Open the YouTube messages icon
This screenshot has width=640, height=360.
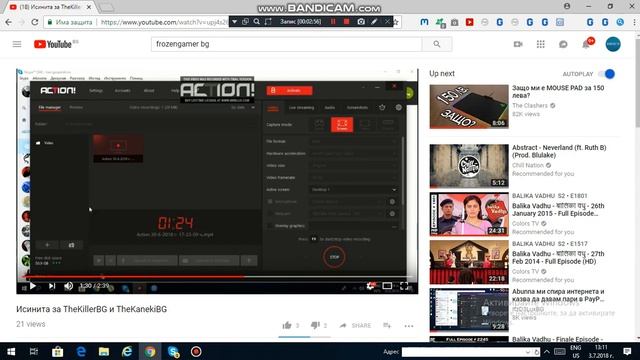pyautogui.click(x=563, y=44)
